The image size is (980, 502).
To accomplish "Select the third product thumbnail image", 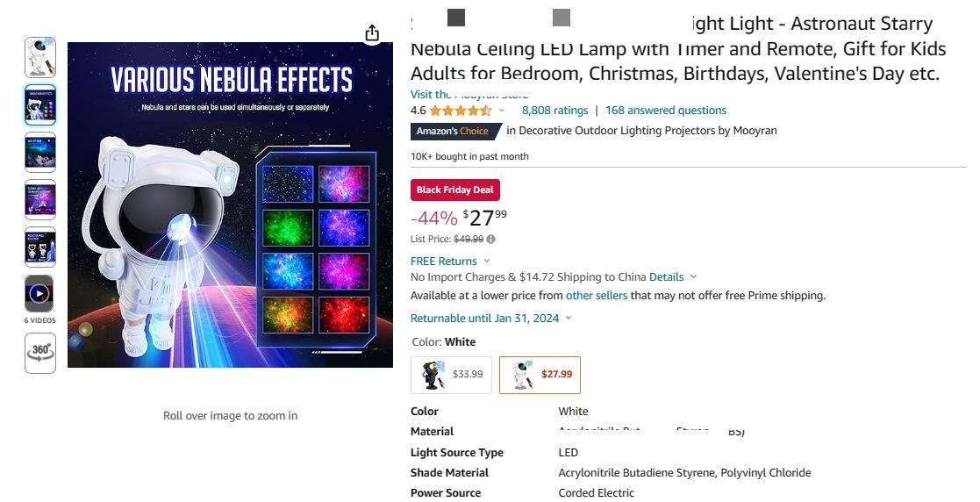I will (x=40, y=152).
